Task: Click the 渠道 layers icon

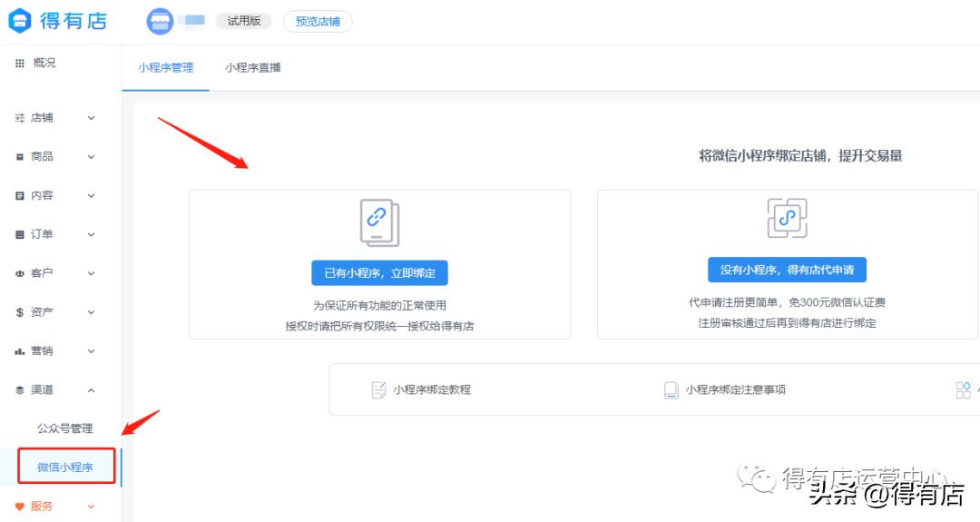Action: coord(19,390)
